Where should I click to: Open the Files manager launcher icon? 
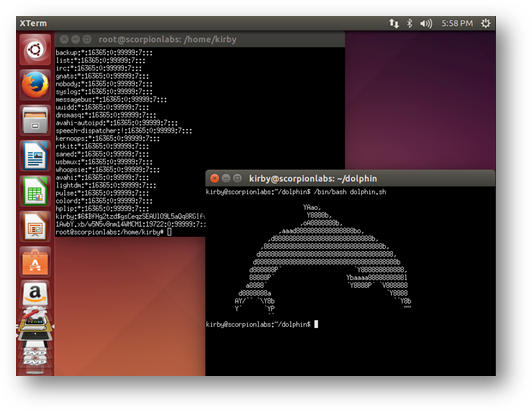[35, 120]
